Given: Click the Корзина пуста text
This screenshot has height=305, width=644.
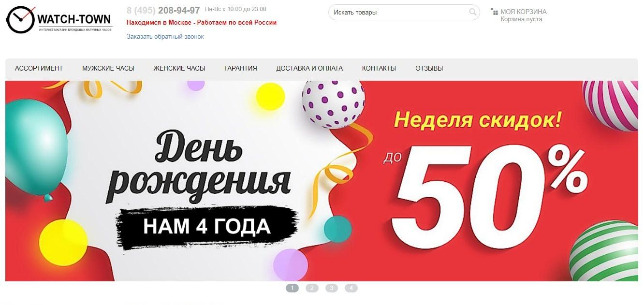Looking at the screenshot, I should (x=521, y=19).
